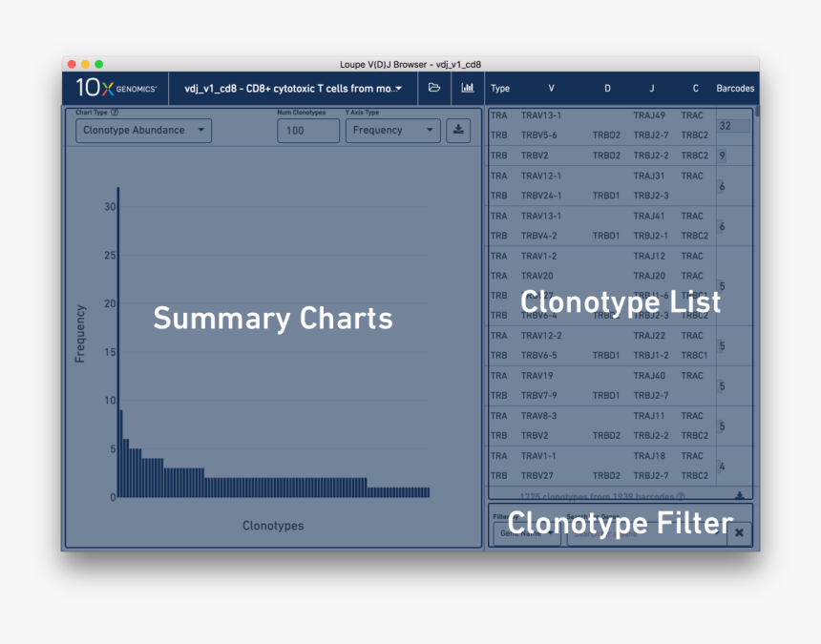
Task: Click the Num Clonotypes field showing 100
Action: (307, 131)
